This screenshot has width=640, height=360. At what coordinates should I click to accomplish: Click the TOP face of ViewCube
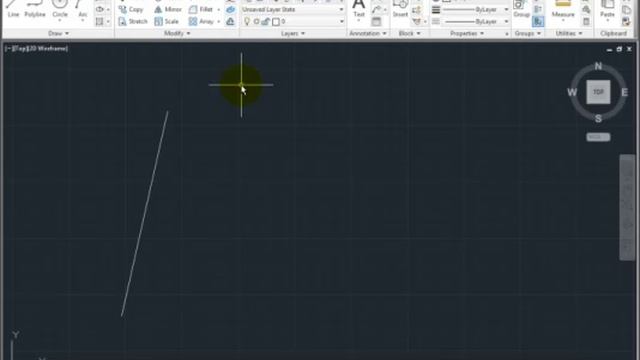[x=598, y=92]
